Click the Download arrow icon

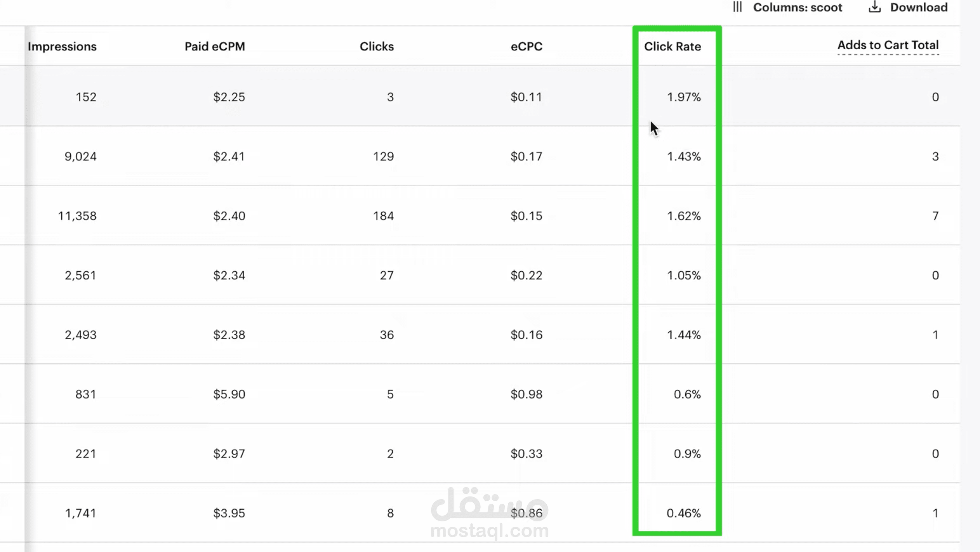[874, 7]
